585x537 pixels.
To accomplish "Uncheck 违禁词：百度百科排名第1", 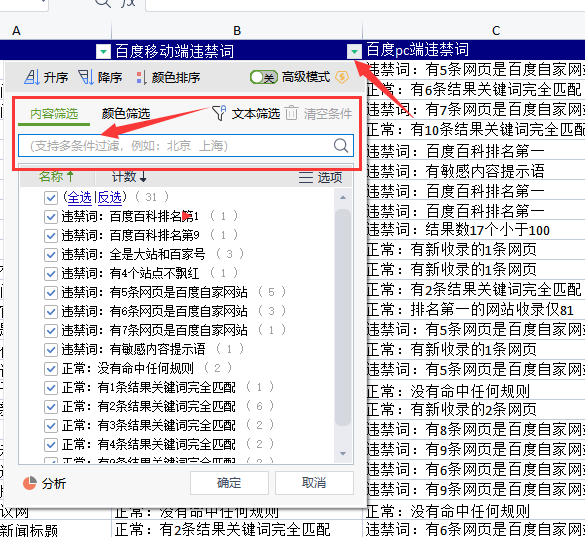I will (x=51, y=216).
